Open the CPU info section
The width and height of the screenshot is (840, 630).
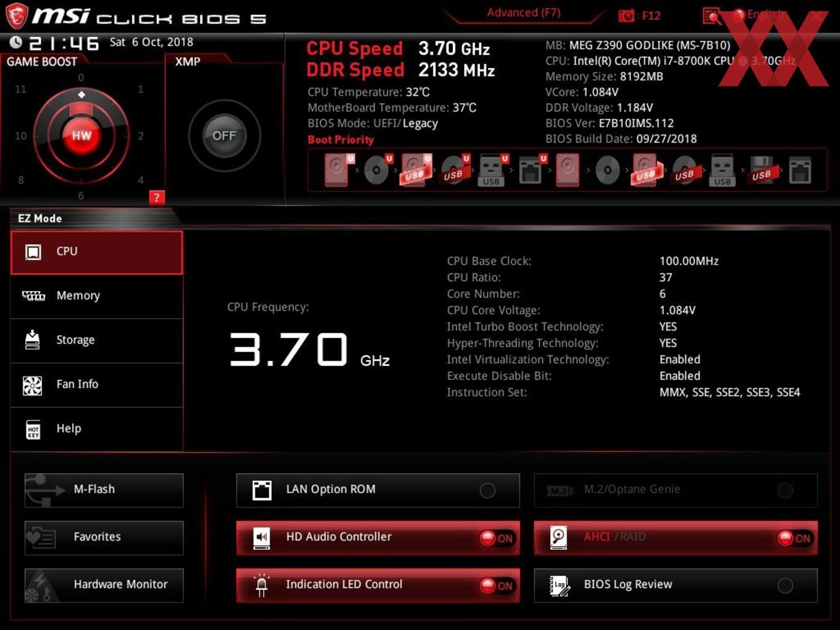(x=97, y=252)
